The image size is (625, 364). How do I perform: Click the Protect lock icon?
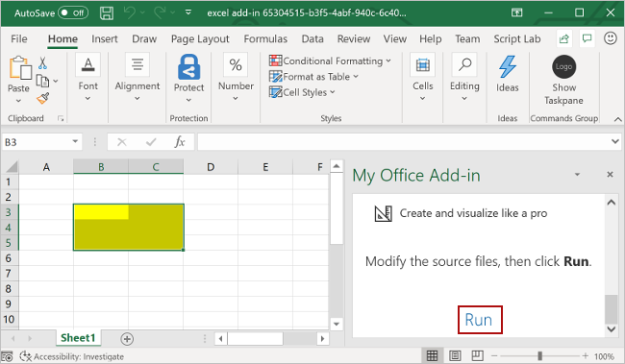pos(188,67)
